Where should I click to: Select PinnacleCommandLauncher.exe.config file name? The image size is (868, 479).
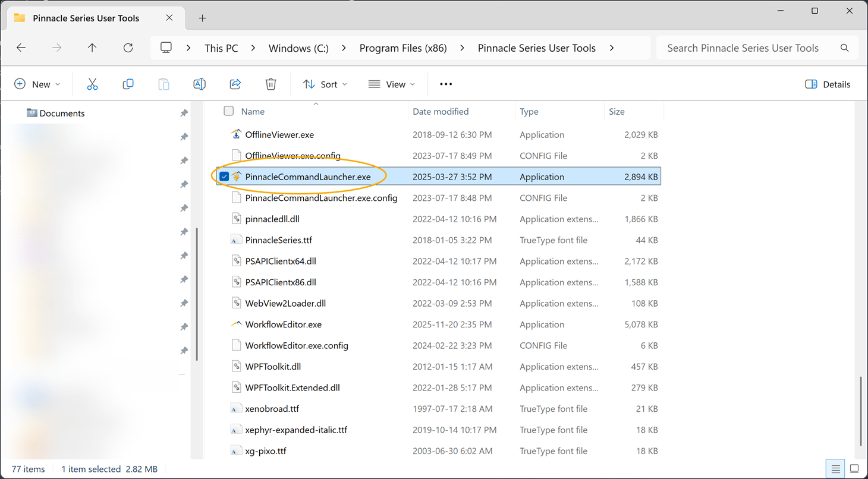click(x=321, y=198)
